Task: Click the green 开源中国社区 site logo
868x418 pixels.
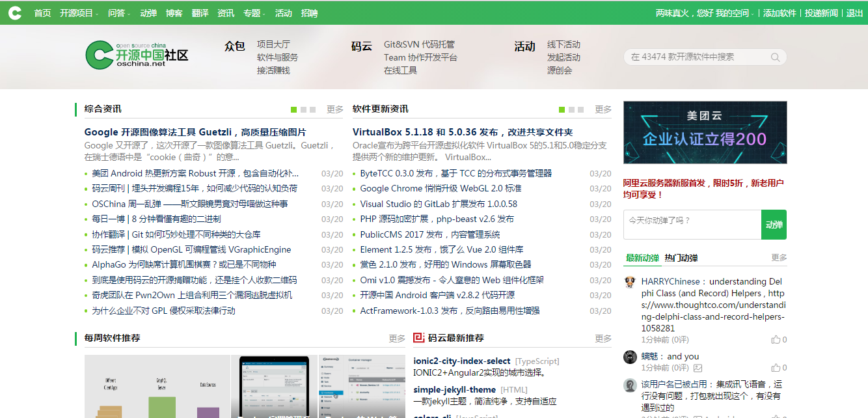Action: (137, 55)
